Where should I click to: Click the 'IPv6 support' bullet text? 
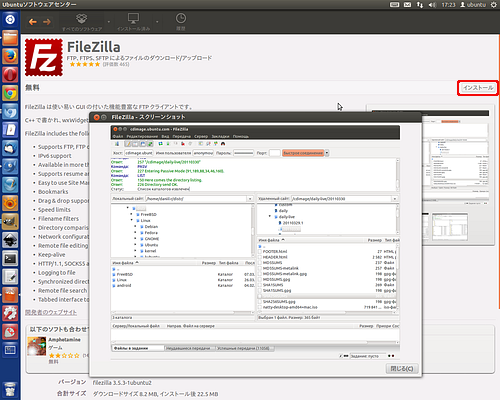coord(55,156)
